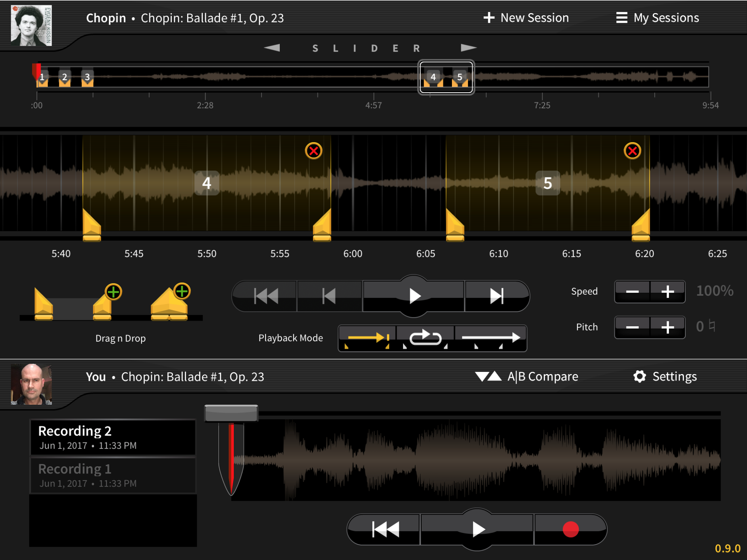Image resolution: width=747 pixels, height=560 pixels.
Task: Enable loop playback mode
Action: point(425,338)
